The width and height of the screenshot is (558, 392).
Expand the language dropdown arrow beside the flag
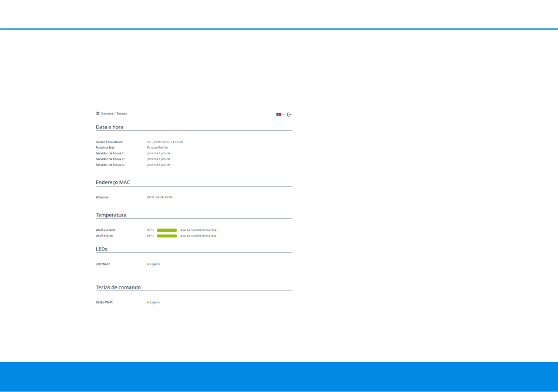(x=283, y=114)
